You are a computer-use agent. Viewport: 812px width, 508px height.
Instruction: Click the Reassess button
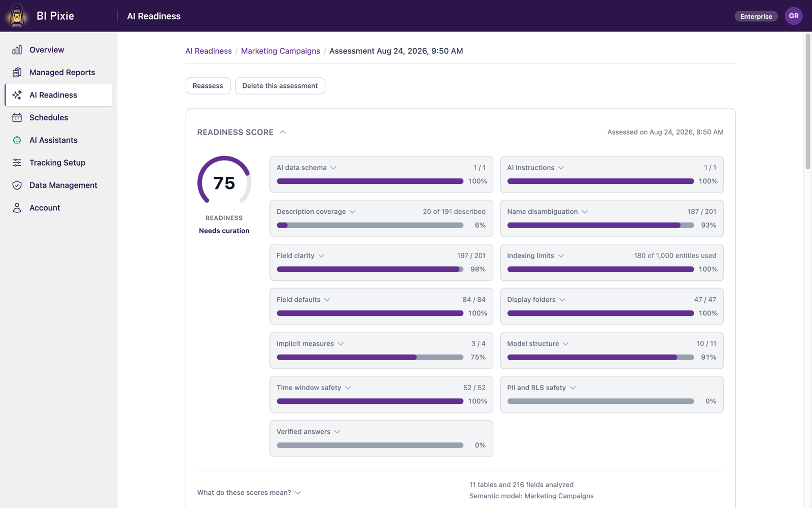[x=208, y=86]
